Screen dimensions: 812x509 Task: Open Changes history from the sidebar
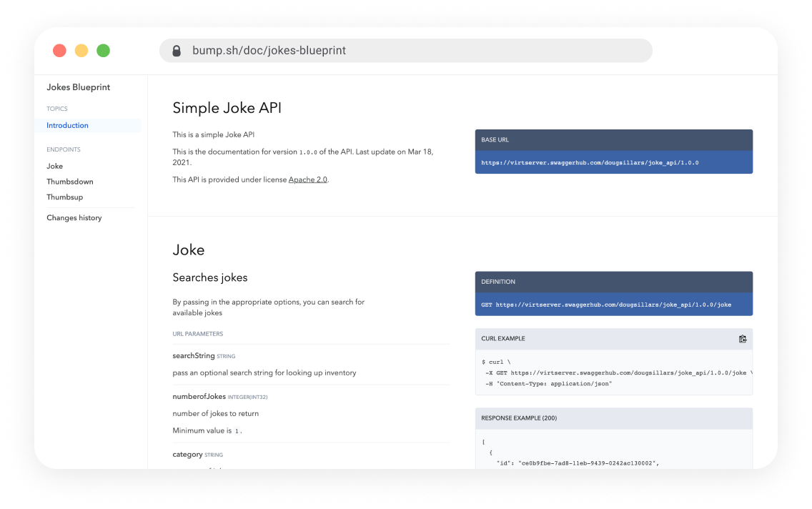pyautogui.click(x=74, y=218)
